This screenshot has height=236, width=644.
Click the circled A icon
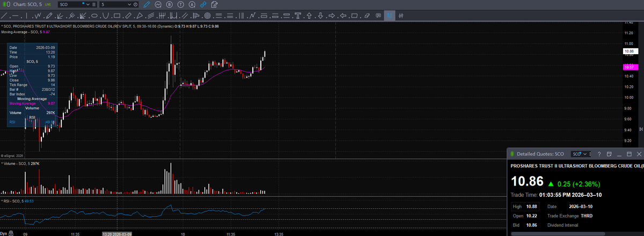coord(192,4)
